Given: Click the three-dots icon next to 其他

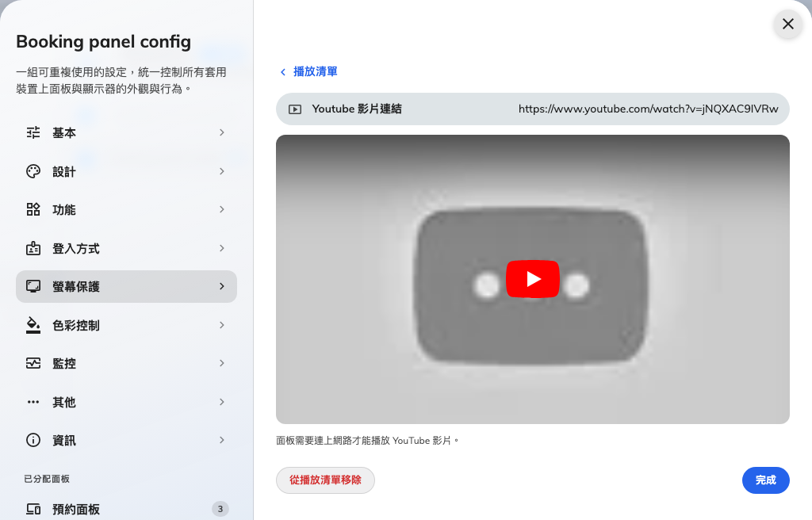Looking at the screenshot, I should coord(33,402).
